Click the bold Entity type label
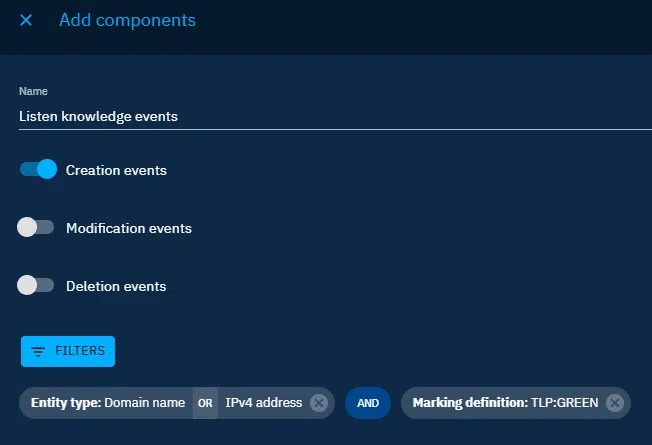The image size is (652, 445). pos(64,403)
